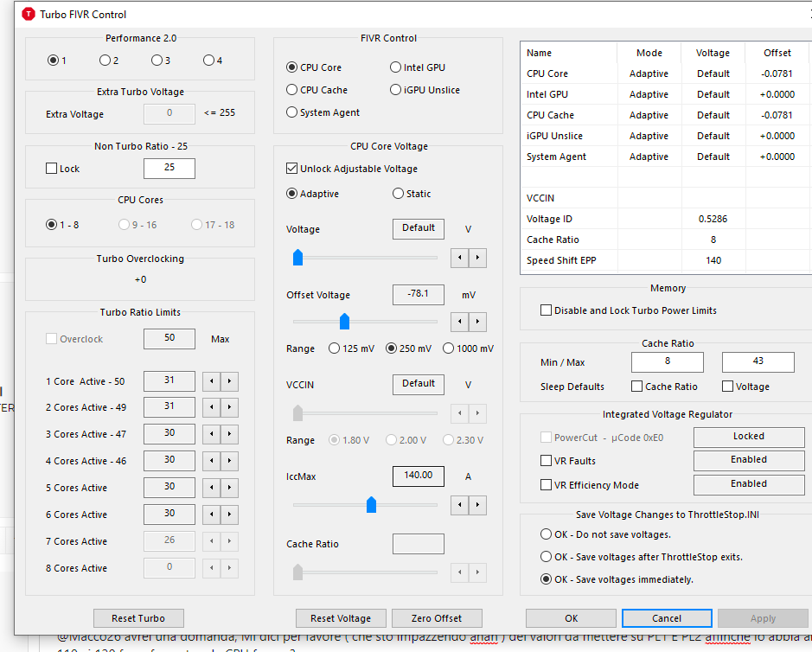Increase 2 Cores Active ratio with right arrow
The image size is (812, 652).
[229, 407]
